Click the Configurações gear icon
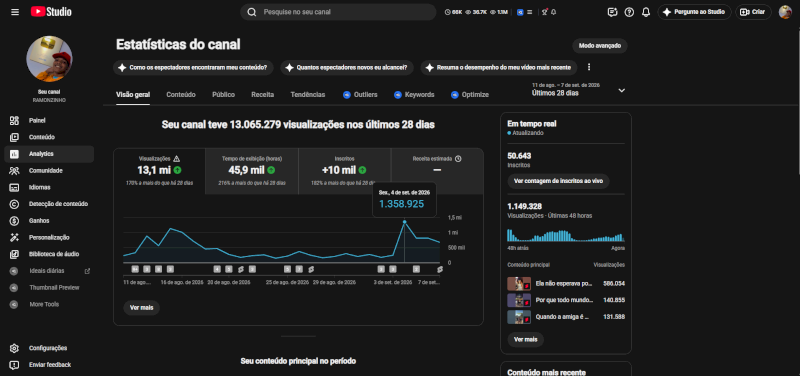The image size is (800, 376). point(14,348)
